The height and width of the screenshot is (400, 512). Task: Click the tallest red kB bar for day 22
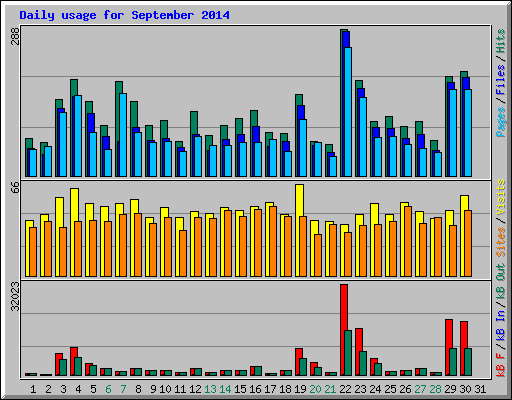point(343,330)
